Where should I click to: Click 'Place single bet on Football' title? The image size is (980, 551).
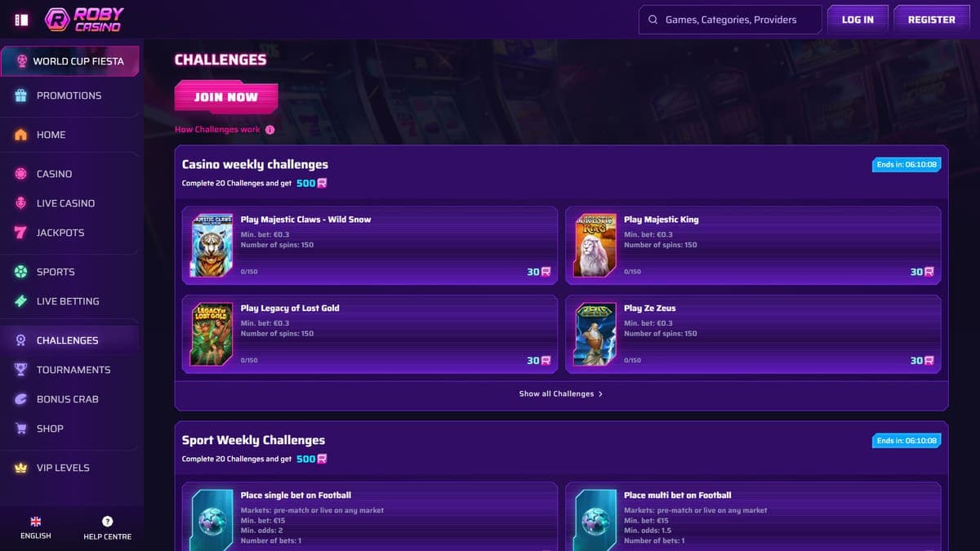pyautogui.click(x=296, y=495)
